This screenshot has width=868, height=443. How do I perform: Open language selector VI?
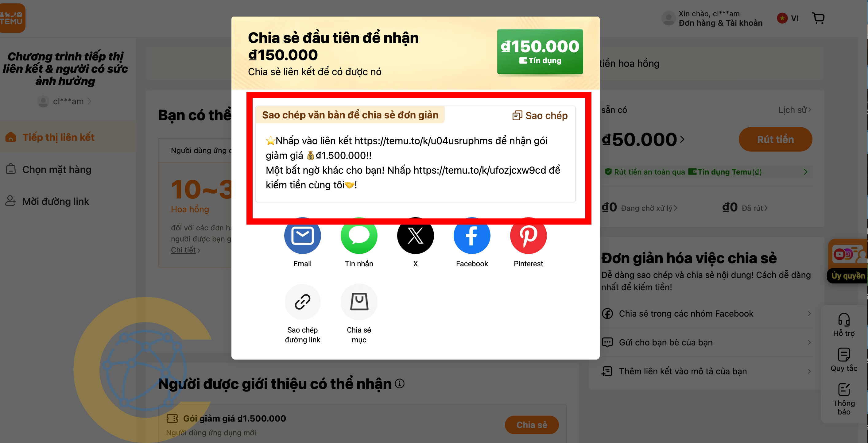tap(788, 18)
